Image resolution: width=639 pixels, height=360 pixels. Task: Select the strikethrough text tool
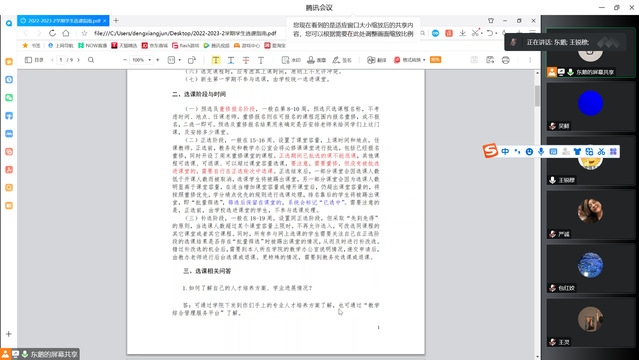[246, 60]
